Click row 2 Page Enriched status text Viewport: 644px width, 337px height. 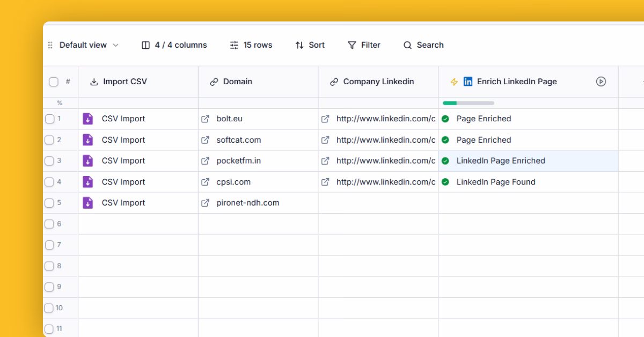(x=484, y=140)
